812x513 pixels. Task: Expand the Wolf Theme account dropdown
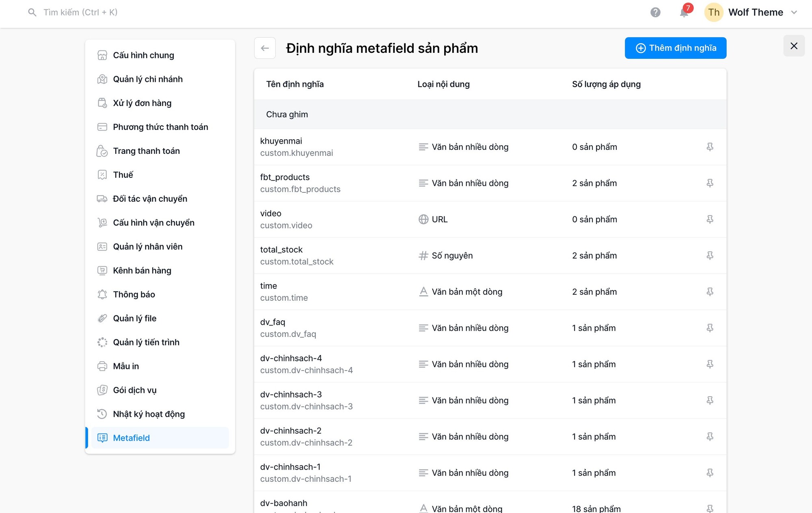click(x=794, y=12)
